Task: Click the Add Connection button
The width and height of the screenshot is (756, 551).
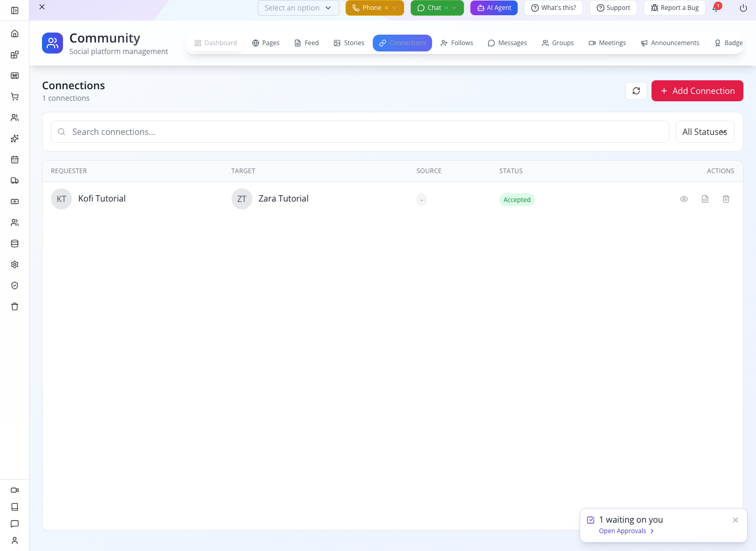Action: pos(697,91)
